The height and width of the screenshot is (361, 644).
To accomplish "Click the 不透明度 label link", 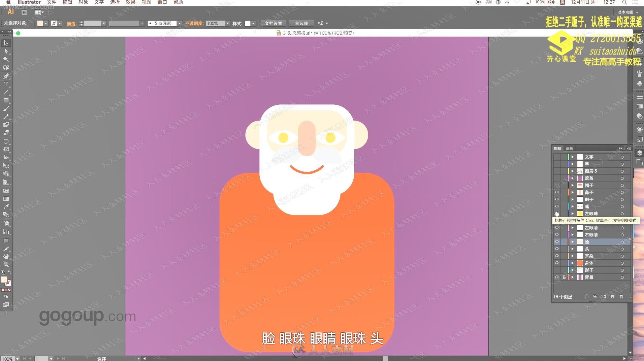I will (x=194, y=23).
